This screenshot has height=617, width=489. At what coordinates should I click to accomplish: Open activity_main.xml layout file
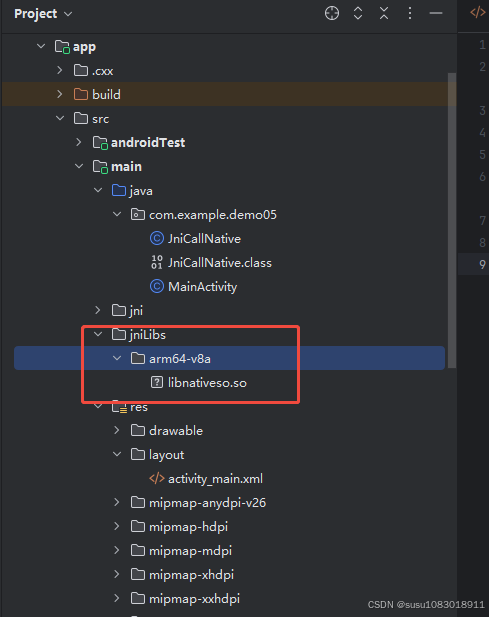pyautogui.click(x=215, y=479)
